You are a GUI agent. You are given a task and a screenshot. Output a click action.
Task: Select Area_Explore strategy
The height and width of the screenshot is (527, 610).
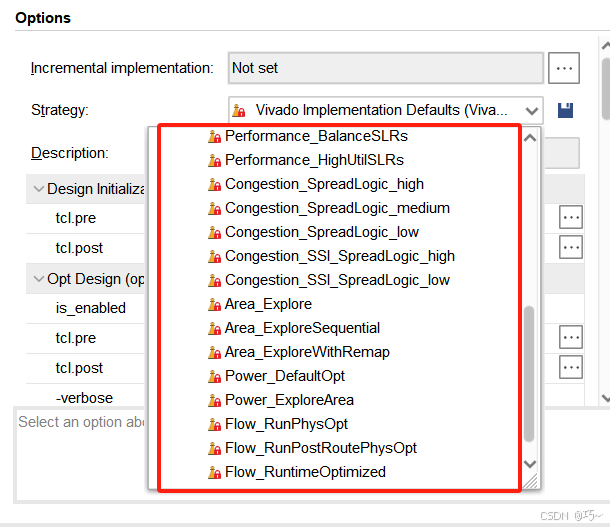(x=268, y=304)
